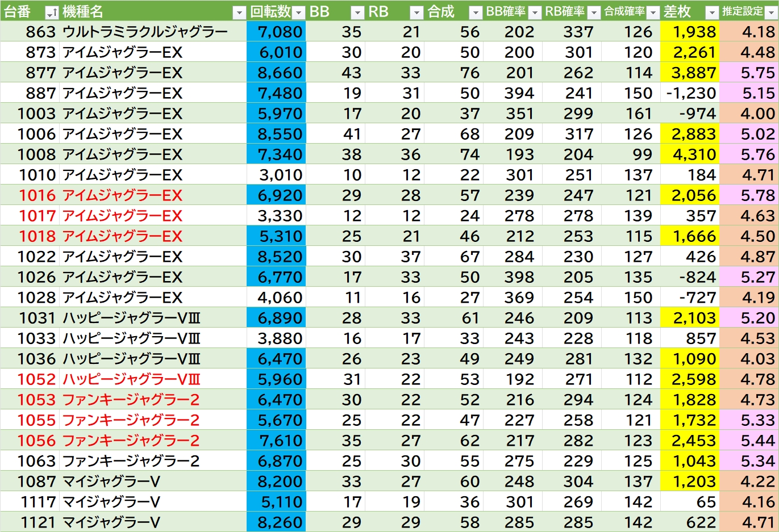The image size is (779, 532).
Task: Select the yellow cell 1,732
Action: 690,420
